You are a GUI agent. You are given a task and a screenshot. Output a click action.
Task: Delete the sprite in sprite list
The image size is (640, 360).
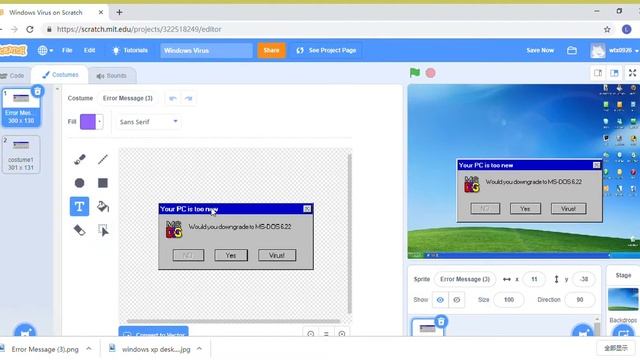(x=441, y=322)
